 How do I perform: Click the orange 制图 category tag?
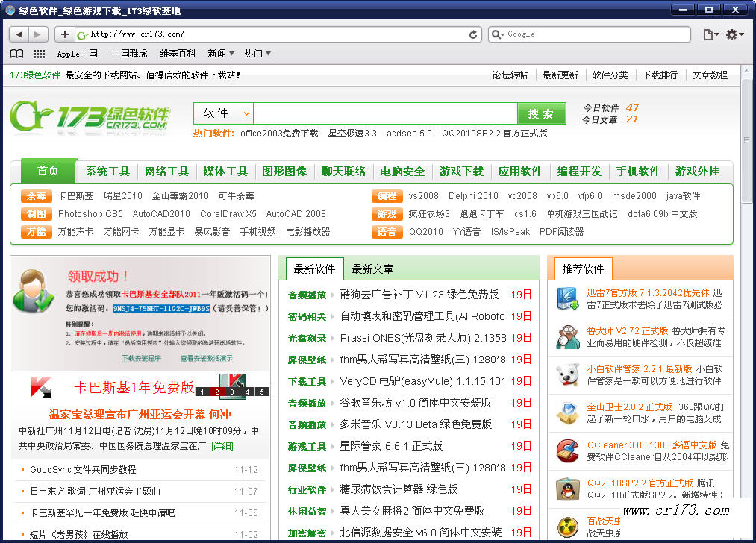pos(36,214)
